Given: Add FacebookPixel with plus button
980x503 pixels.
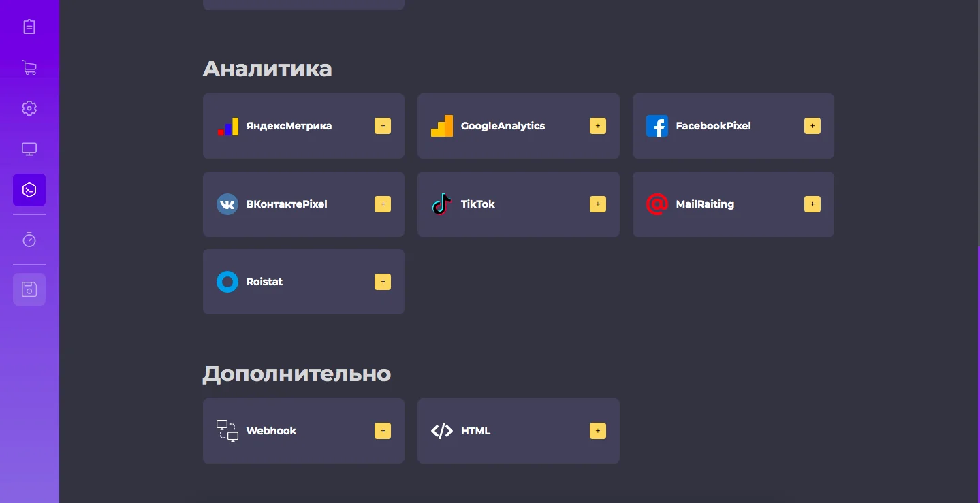Looking at the screenshot, I should [x=812, y=126].
